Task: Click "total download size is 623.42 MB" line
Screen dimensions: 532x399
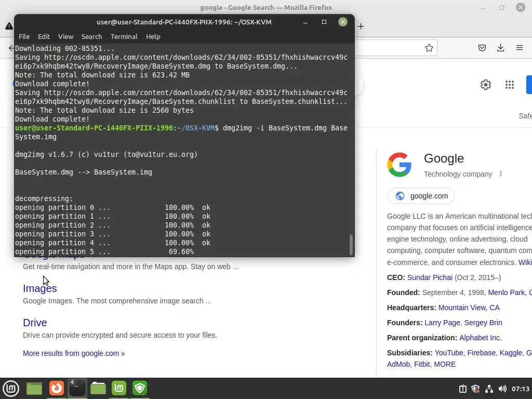Action: coord(102,75)
